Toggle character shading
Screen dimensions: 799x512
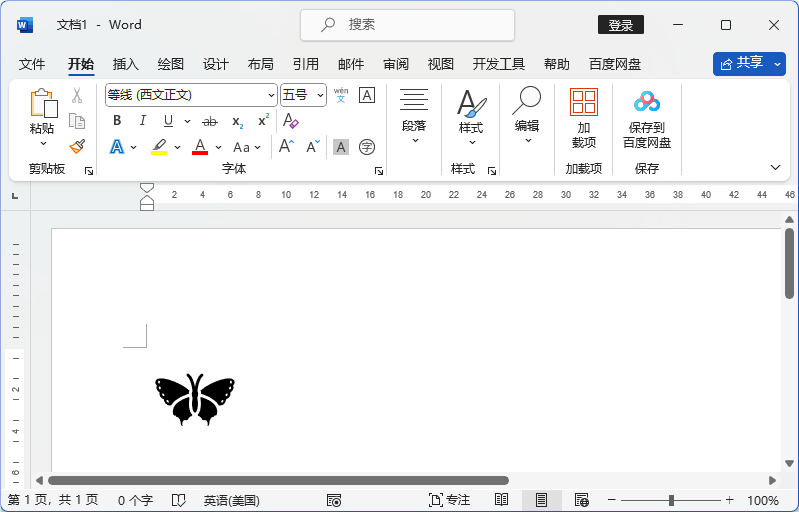[x=341, y=147]
